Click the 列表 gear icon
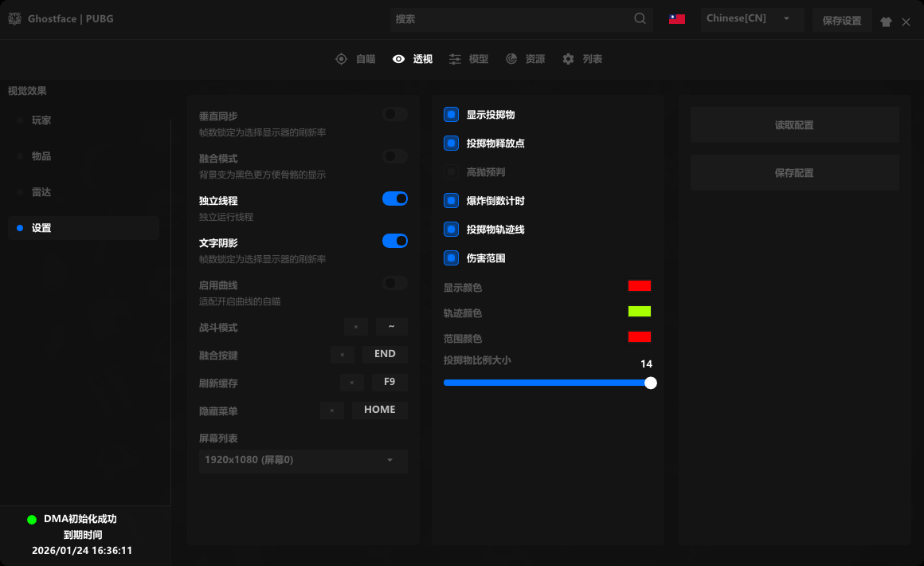 [x=568, y=59]
